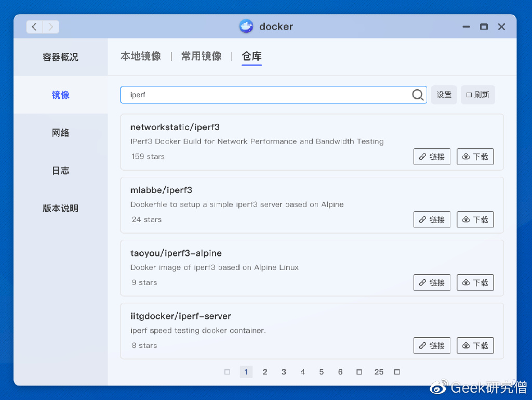
Task: Click description 'IPerf3 Docker Build for Network Performance'
Action: point(257,141)
